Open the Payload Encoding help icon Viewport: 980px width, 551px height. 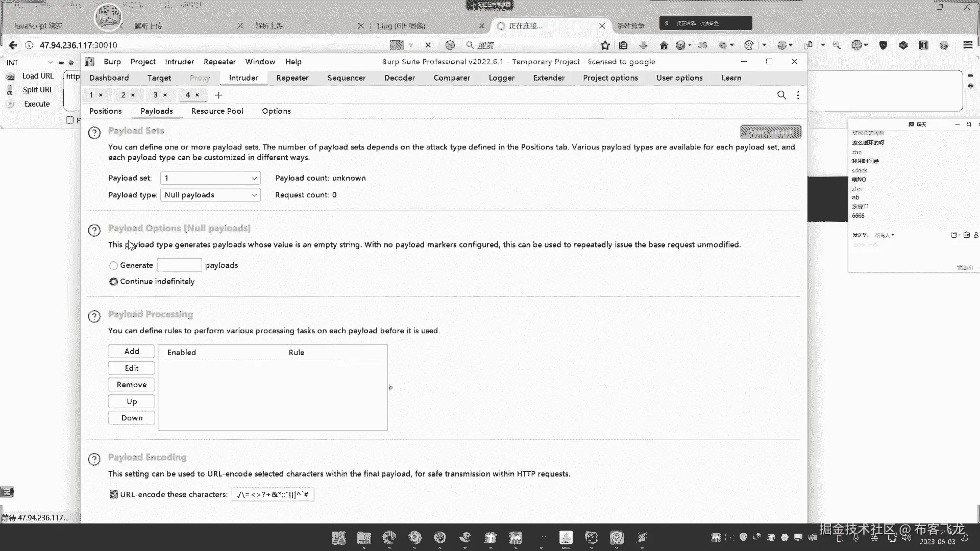pyautogui.click(x=94, y=459)
